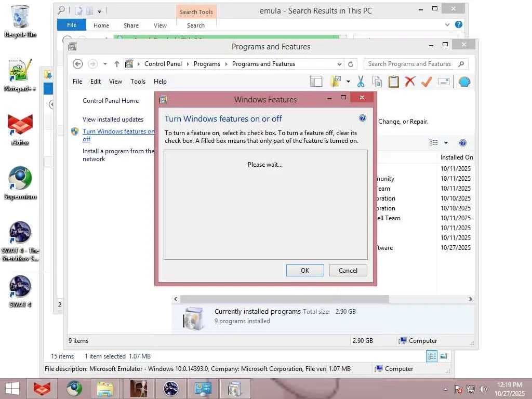The width and height of the screenshot is (532, 399).
Task: Switch to details view icon in status bar
Action: 432,356
